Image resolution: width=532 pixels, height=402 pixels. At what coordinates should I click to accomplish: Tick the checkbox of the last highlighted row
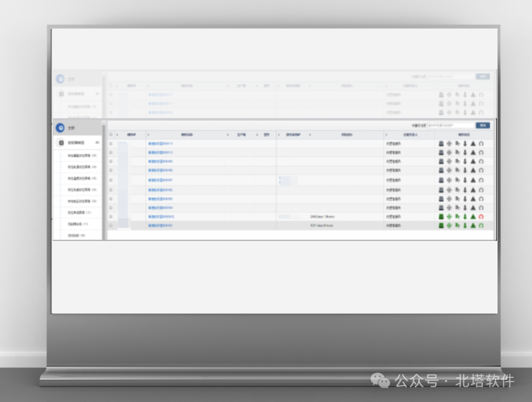pos(111,225)
